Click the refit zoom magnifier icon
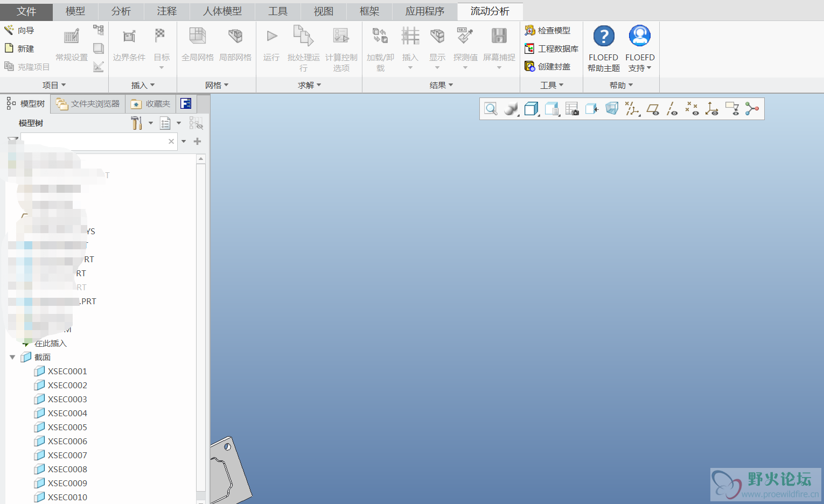The image size is (824, 504). [491, 109]
